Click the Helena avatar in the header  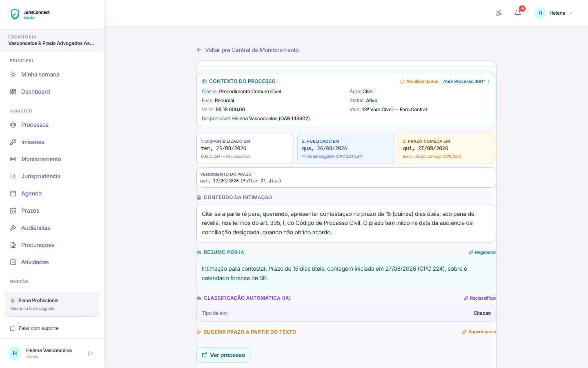coord(540,13)
